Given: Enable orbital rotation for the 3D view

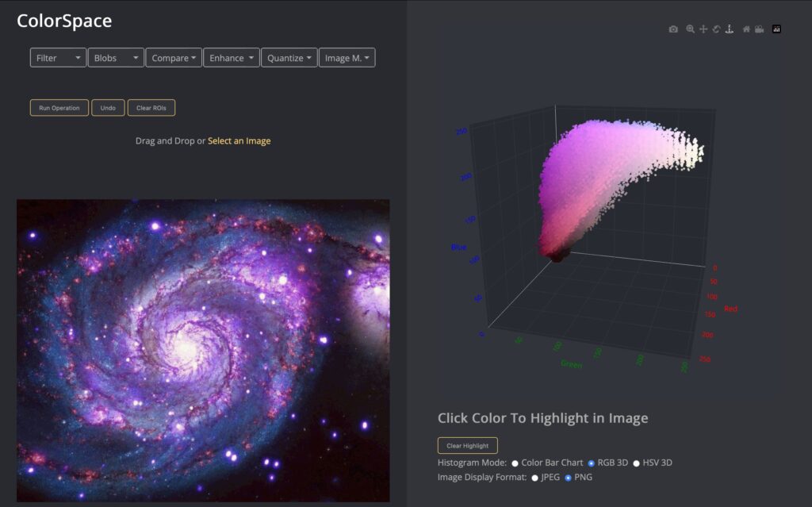Looking at the screenshot, I should click(x=716, y=29).
